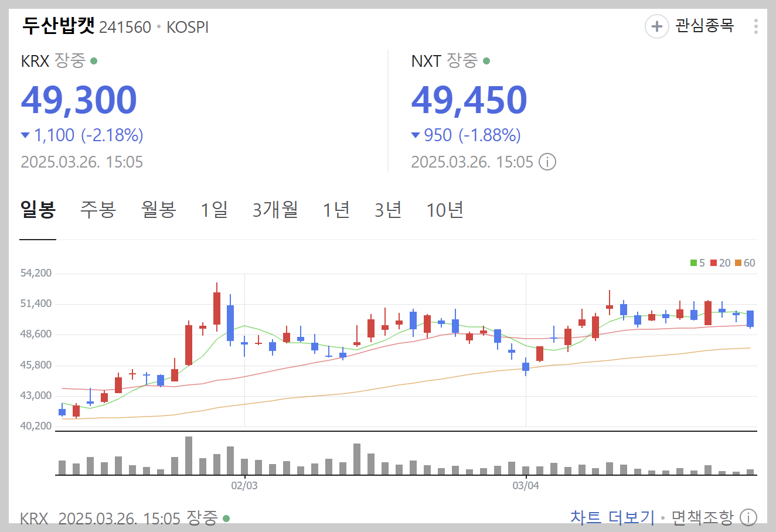Open info icon beside NXT timestamp

pyautogui.click(x=547, y=162)
